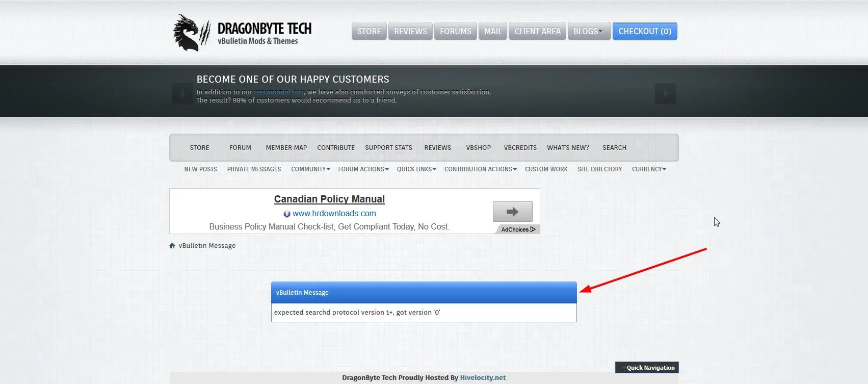868x384 pixels.
Task: Click the NEW POSTS link
Action: (200, 169)
